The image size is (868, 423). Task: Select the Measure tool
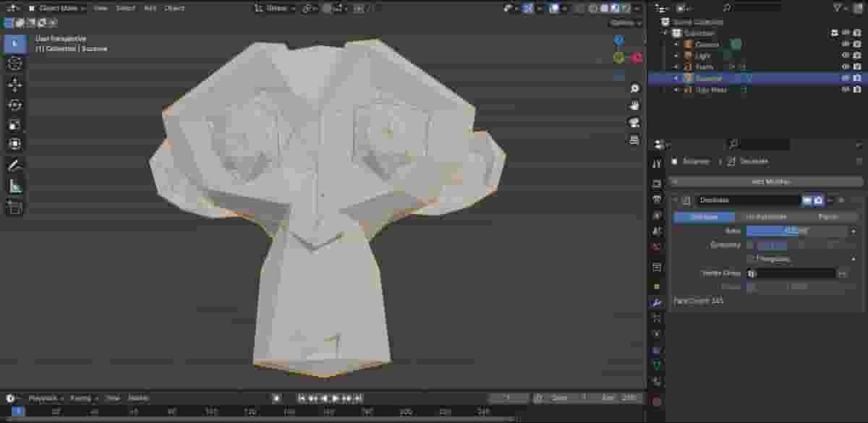coord(14,187)
